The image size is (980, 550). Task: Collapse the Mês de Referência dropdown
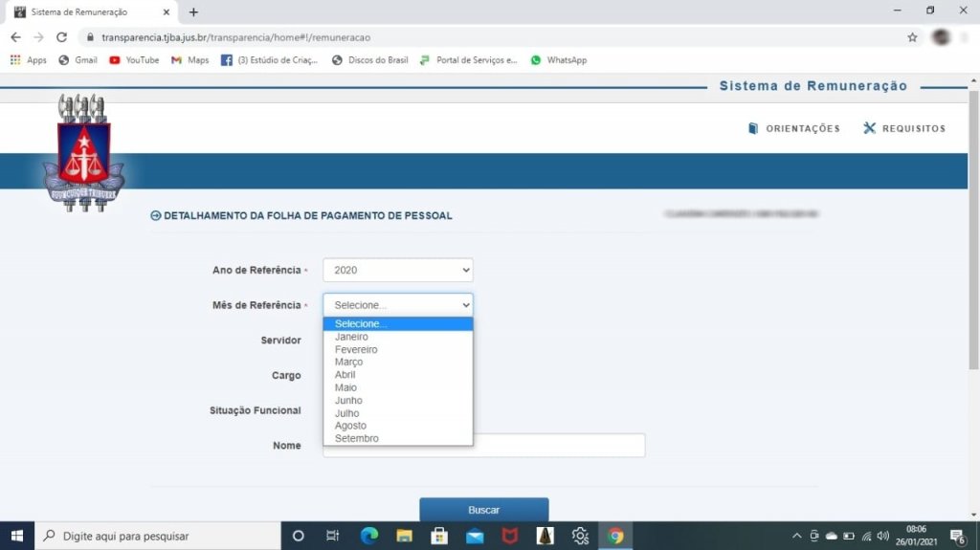coord(397,305)
